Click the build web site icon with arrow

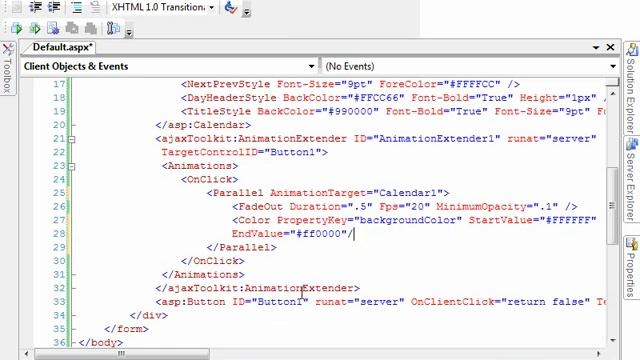[x=17, y=28]
